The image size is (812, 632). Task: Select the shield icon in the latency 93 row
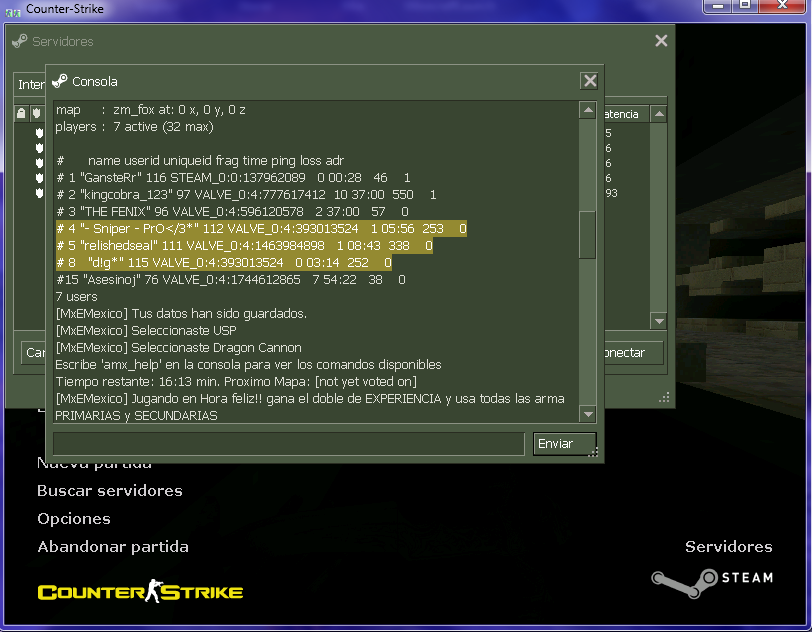pyautogui.click(x=39, y=193)
